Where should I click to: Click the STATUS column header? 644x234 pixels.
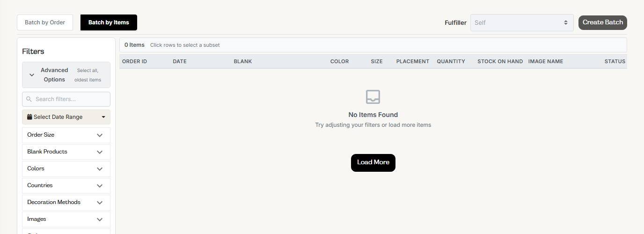pos(615,61)
